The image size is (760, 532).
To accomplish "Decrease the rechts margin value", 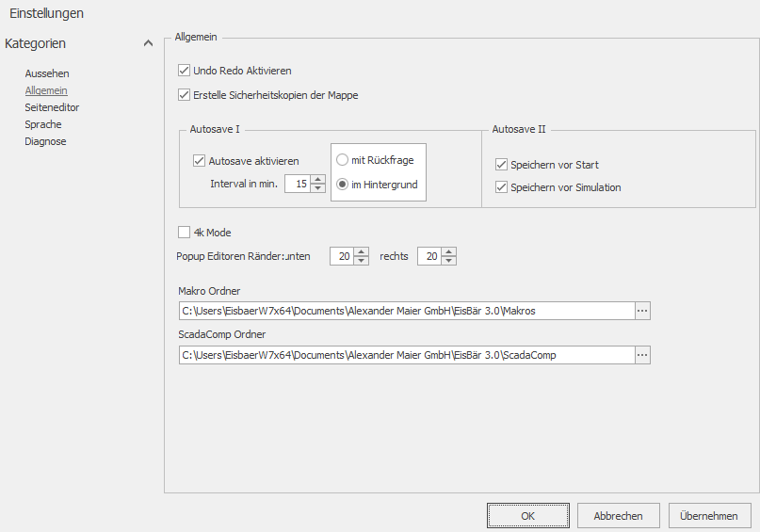I will coord(449,260).
